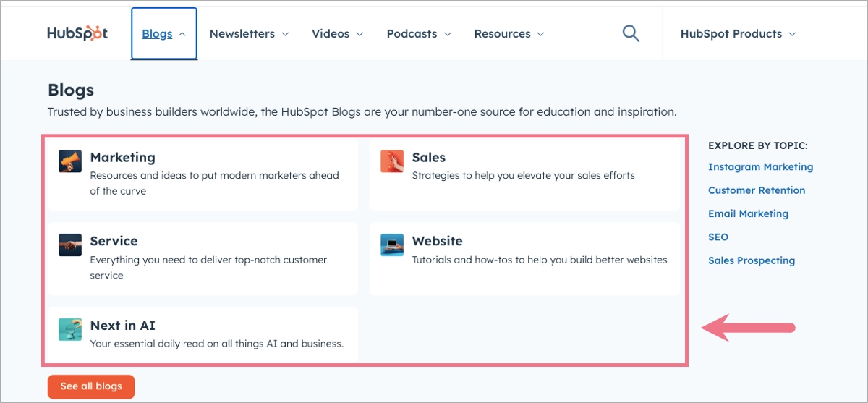Click the chevron next to Videos
The width and height of the screenshot is (868, 403).
pos(359,34)
